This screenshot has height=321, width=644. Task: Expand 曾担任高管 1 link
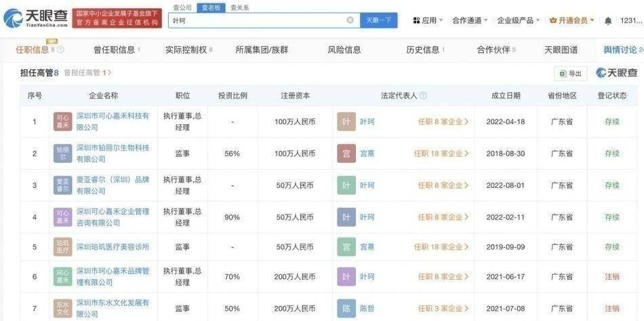[87, 73]
